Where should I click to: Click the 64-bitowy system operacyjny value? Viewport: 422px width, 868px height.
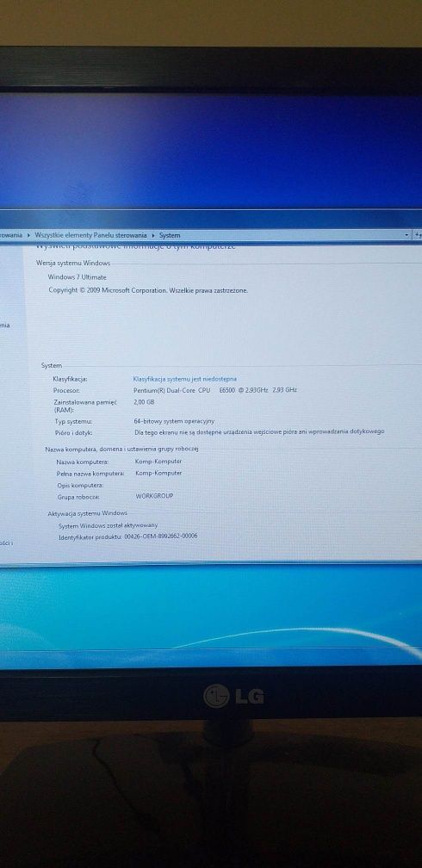coord(174,421)
